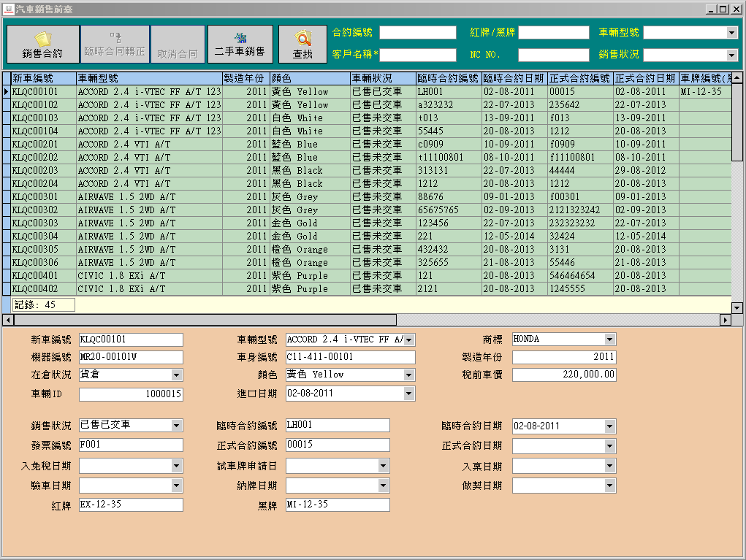Click the 合約編號 search input field
746x560 pixels.
(417, 33)
